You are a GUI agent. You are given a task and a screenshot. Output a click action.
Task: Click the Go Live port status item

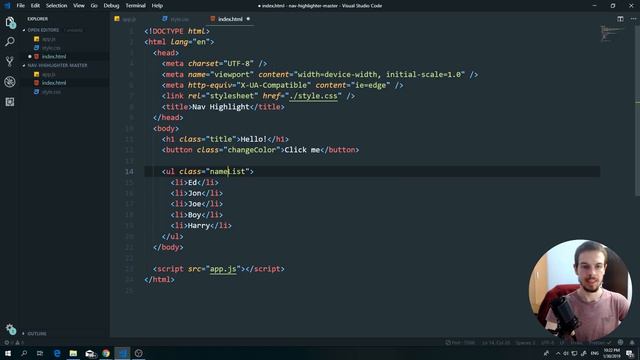click(x=460, y=342)
